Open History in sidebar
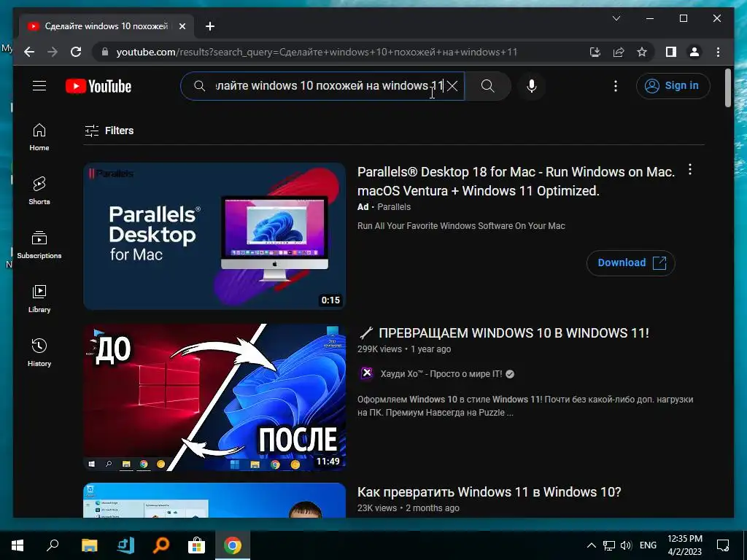Screen dimensions: 747x560 (x=39, y=352)
